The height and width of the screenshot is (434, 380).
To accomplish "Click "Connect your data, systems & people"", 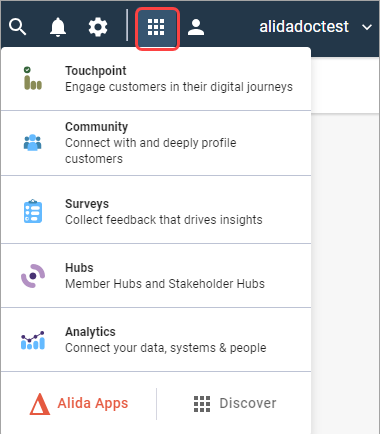I will [x=166, y=348].
